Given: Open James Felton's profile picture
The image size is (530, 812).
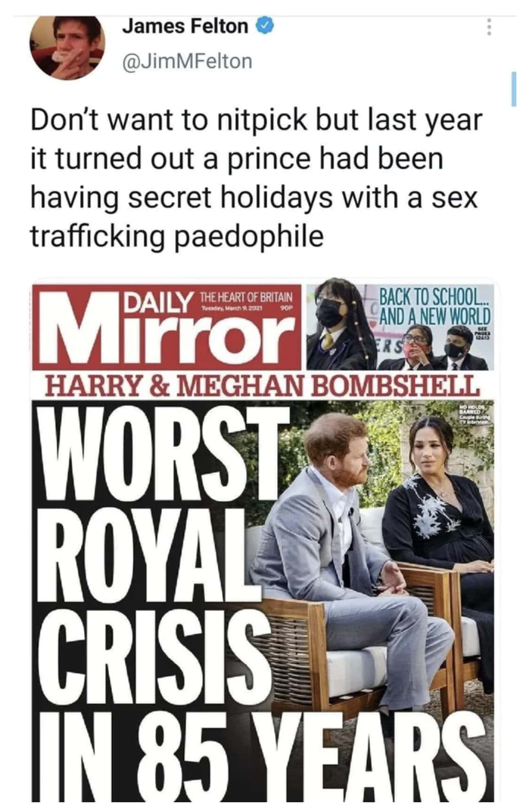Looking at the screenshot, I should point(67,46).
